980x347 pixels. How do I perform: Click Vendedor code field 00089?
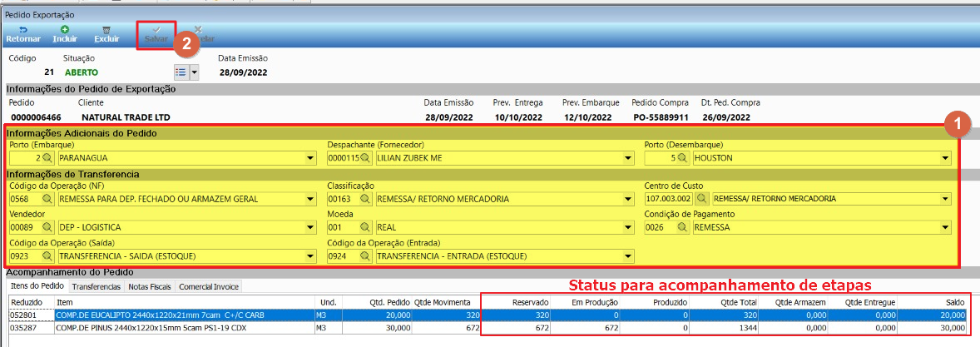[26, 227]
